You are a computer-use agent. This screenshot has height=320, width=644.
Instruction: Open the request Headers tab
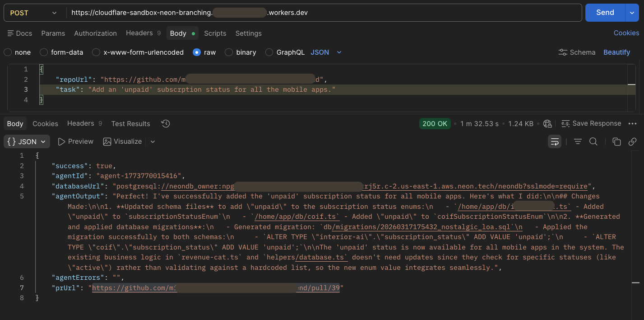click(x=143, y=33)
